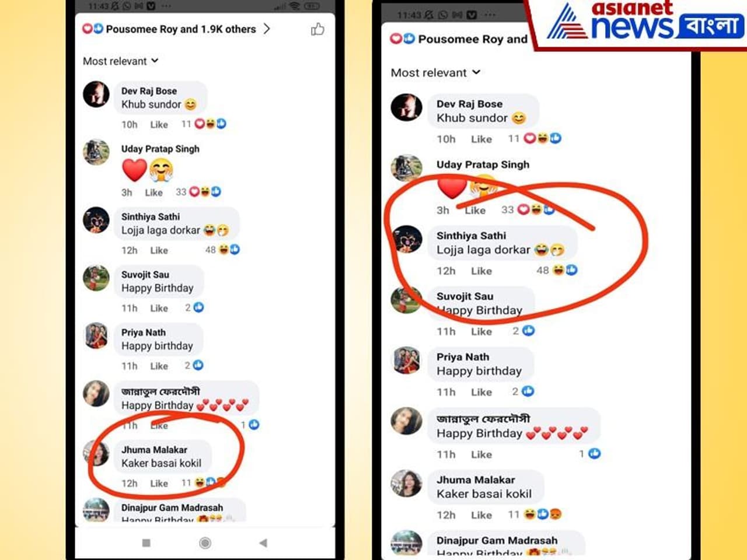
Task: Open Dinajpur Gam Madrasah profile avatar, left phone
Action: pos(96,510)
